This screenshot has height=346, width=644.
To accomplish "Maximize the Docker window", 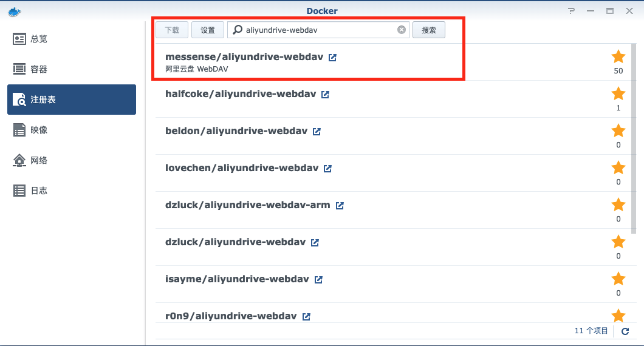I will (610, 11).
